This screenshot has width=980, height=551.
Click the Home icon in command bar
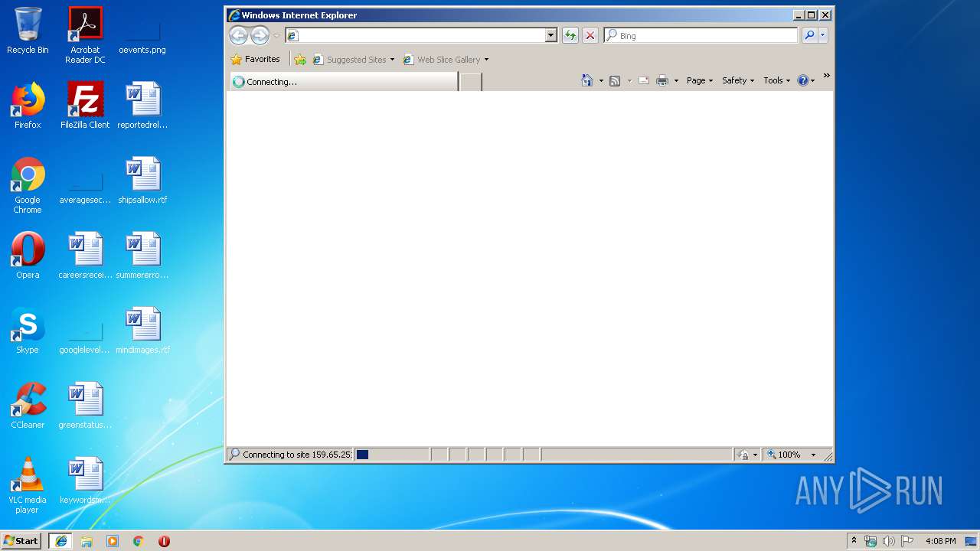(x=587, y=80)
